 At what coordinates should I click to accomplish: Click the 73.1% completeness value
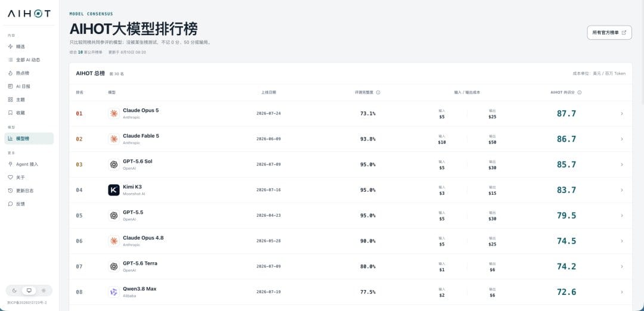(367, 114)
